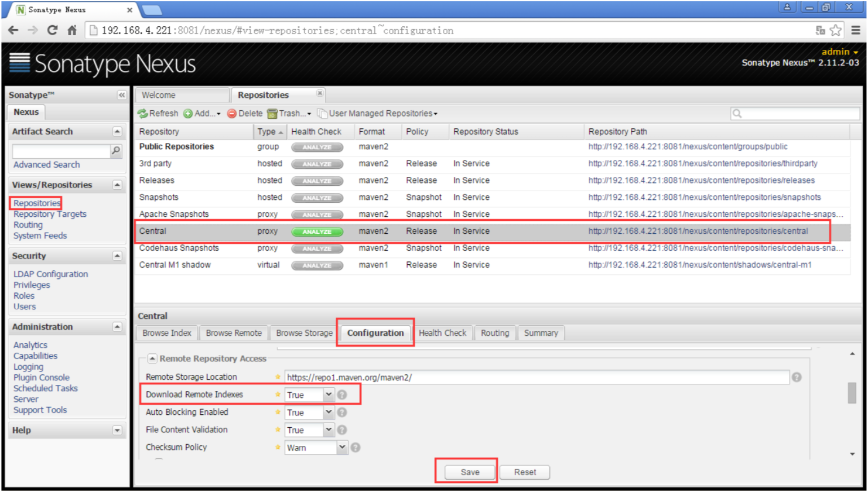Collapse the Sonatype side panel
868x491 pixels.
tap(121, 95)
